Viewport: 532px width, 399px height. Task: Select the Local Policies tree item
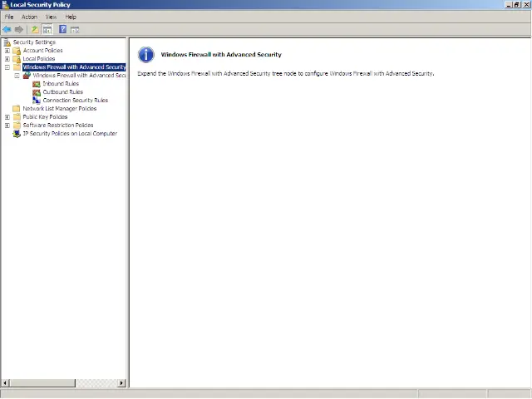coord(39,59)
